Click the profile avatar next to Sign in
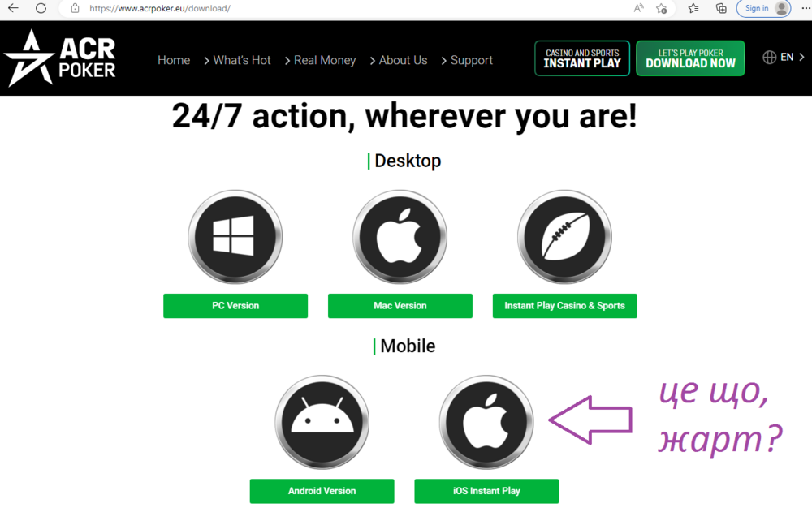The image size is (812, 525). [x=781, y=8]
